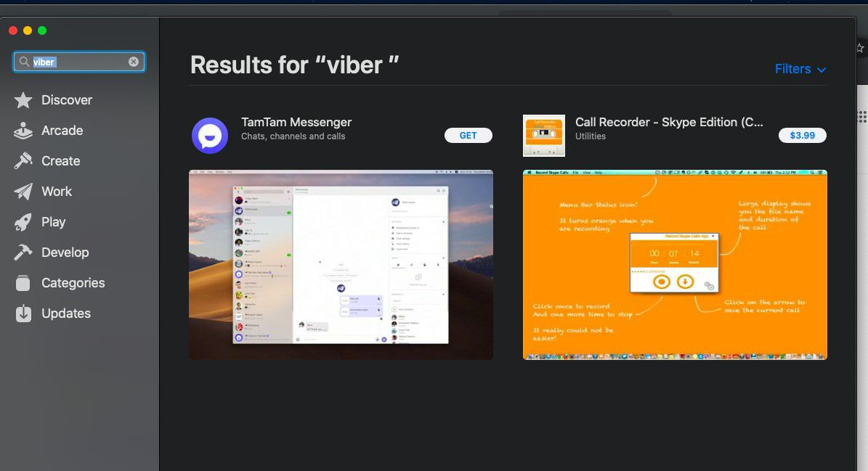
Task: Switch to the Work section
Action: (x=57, y=192)
